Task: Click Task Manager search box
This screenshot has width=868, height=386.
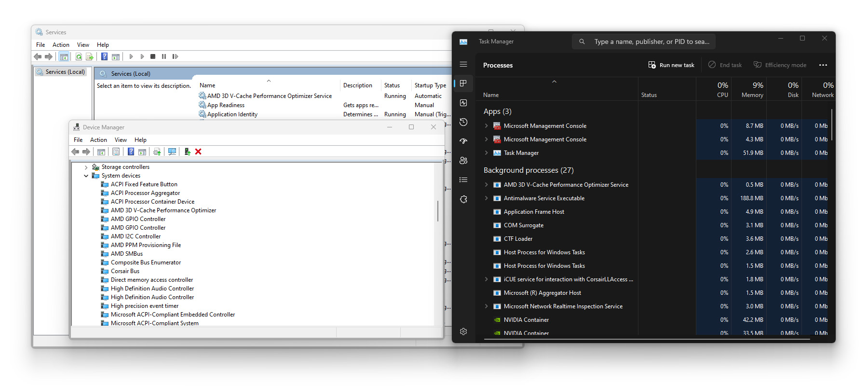Action: tap(644, 41)
